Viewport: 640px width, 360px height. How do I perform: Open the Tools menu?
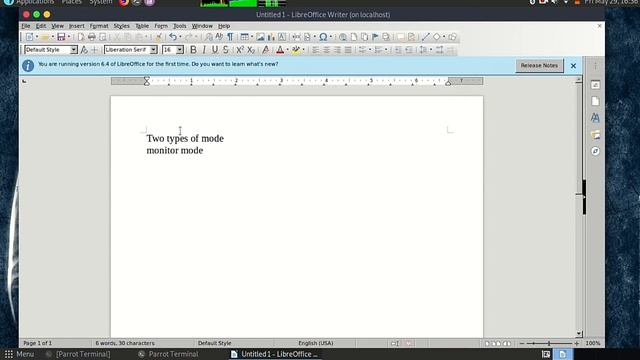(x=180, y=26)
